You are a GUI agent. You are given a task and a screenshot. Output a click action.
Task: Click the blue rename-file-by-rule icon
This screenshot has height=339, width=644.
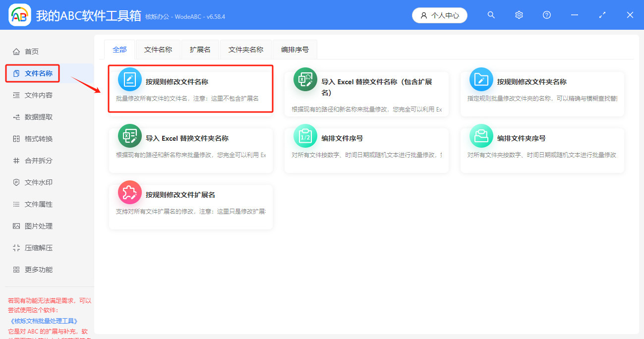coord(130,79)
